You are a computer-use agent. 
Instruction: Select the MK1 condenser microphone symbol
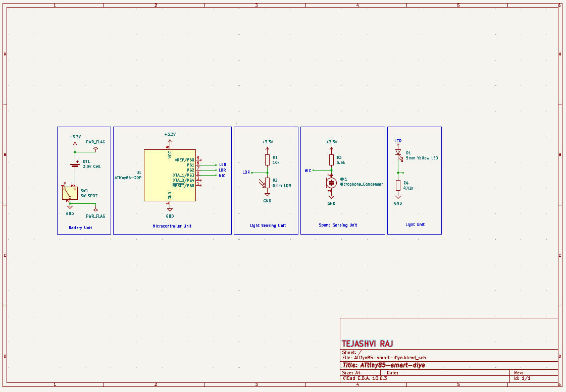(x=331, y=183)
